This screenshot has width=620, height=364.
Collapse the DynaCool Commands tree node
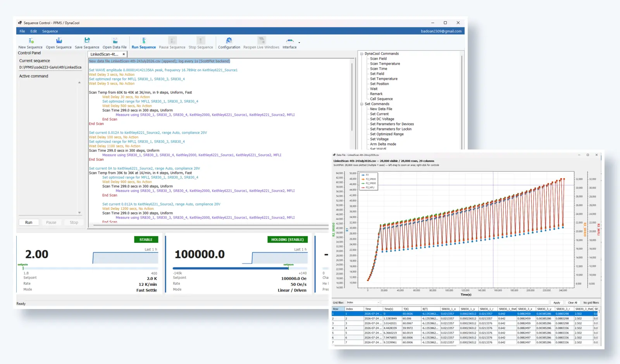coord(362,54)
